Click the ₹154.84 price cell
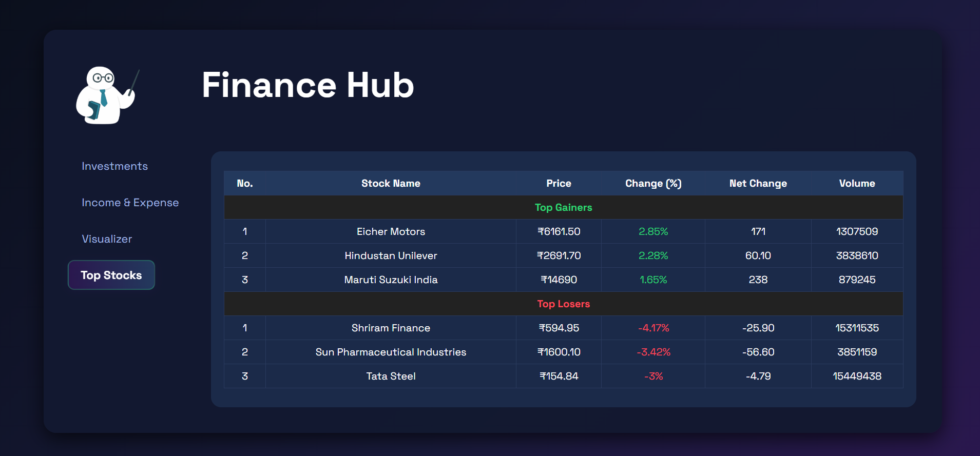The height and width of the screenshot is (456, 980). point(559,376)
